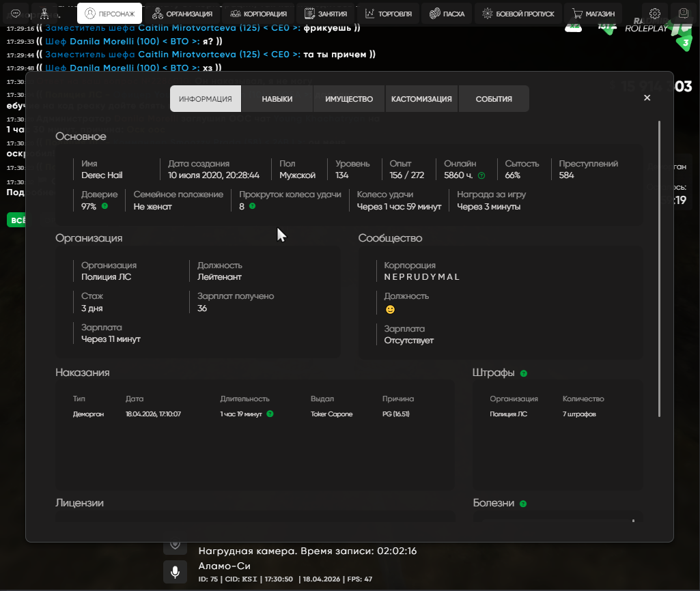Close the character information panel
Screen dimensions: 700x591
[x=647, y=98]
